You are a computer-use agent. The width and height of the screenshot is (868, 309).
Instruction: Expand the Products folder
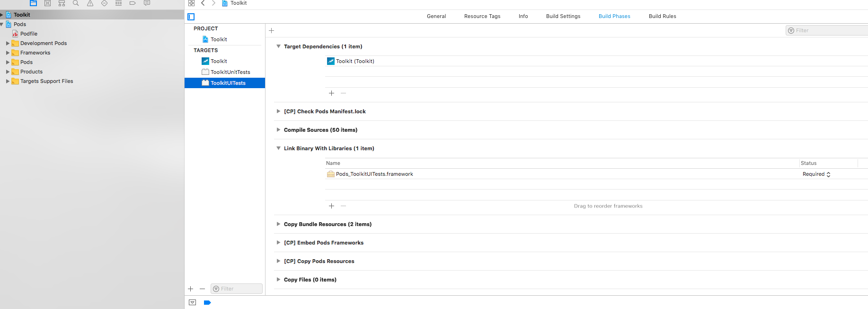(x=8, y=72)
